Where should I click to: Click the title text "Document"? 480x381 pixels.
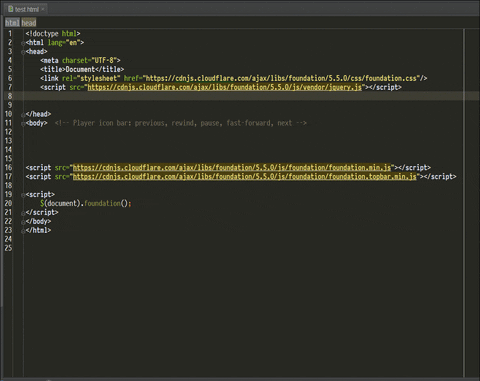80,69
